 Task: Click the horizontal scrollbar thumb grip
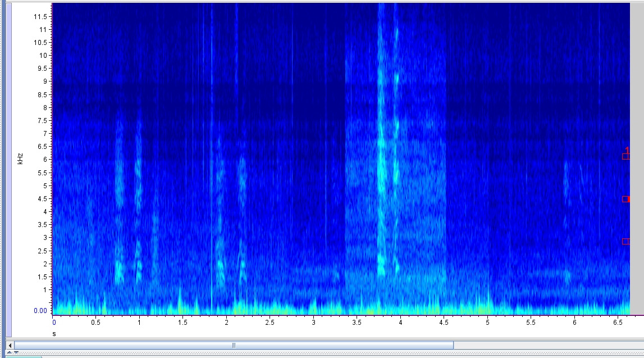click(234, 345)
